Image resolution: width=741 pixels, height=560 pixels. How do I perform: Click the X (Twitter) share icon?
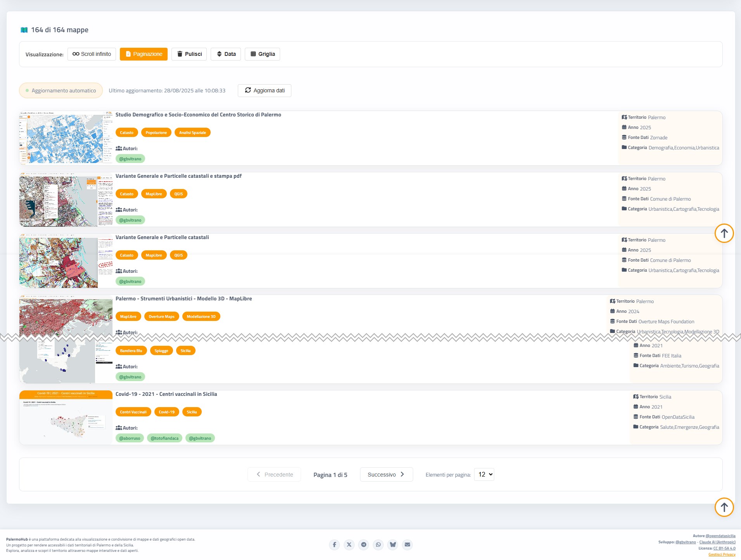pyautogui.click(x=349, y=544)
